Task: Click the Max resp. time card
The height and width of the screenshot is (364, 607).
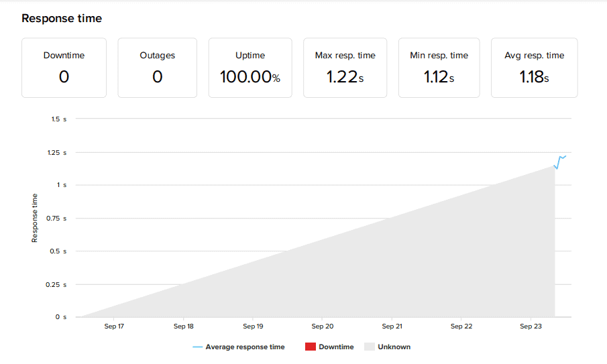Action: pyautogui.click(x=345, y=68)
